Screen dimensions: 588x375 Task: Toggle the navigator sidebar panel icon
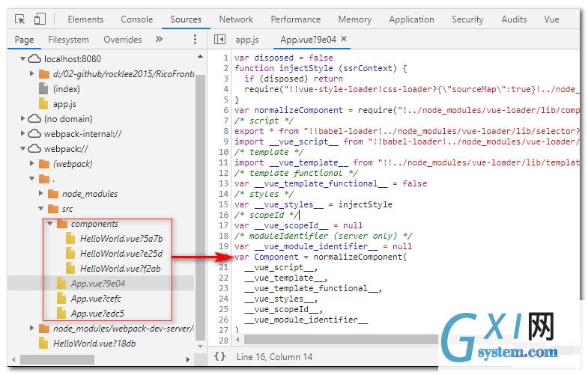pyautogui.click(x=219, y=40)
